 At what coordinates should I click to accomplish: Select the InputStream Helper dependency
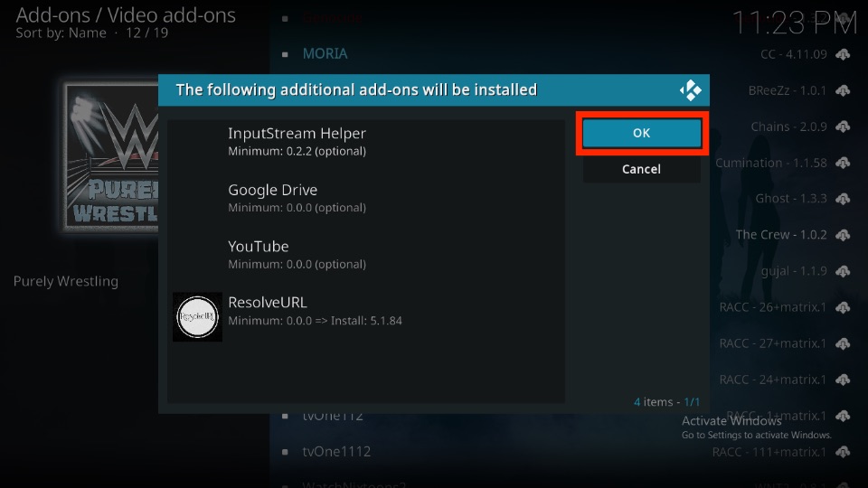click(x=366, y=142)
